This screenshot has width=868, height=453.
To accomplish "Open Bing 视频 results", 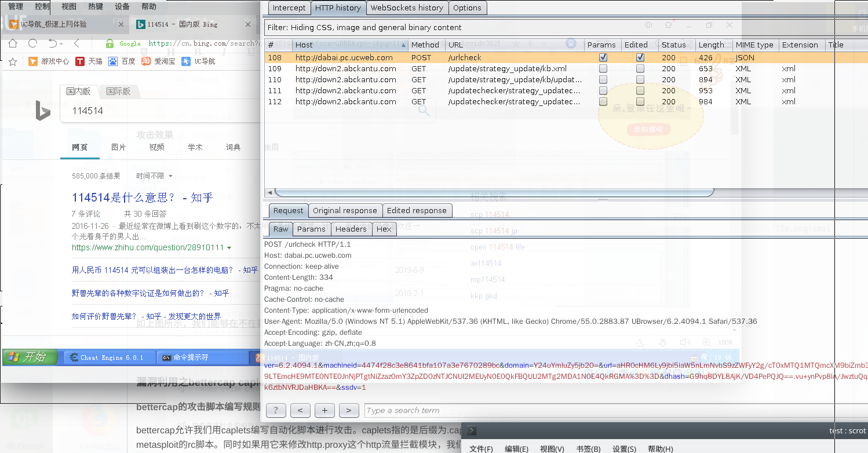I will [x=156, y=147].
